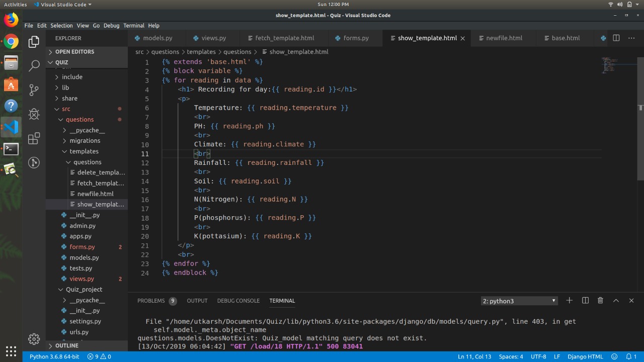Open the Terminal menu
This screenshot has width=644, height=362.
(133, 26)
